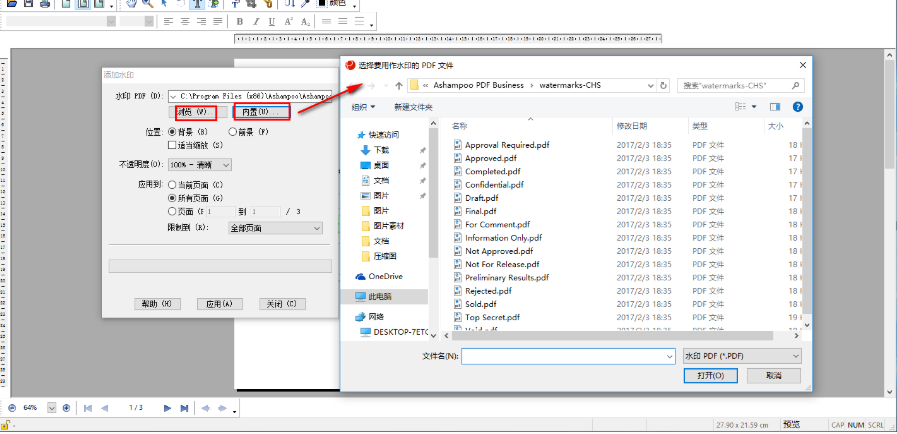Click the blue help icon in file dialog
The image size is (897, 434).
click(797, 107)
